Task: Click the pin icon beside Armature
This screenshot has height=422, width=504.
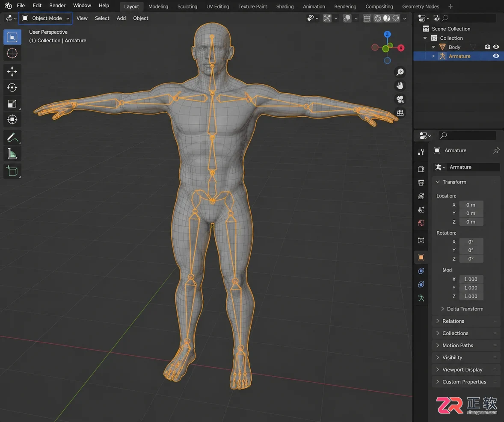Action: coord(496,151)
